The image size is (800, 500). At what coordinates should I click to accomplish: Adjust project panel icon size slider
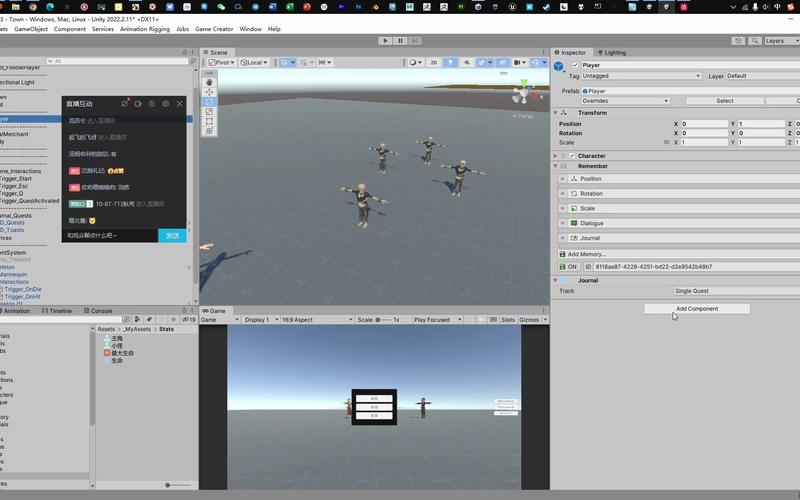pyautogui.click(x=178, y=485)
